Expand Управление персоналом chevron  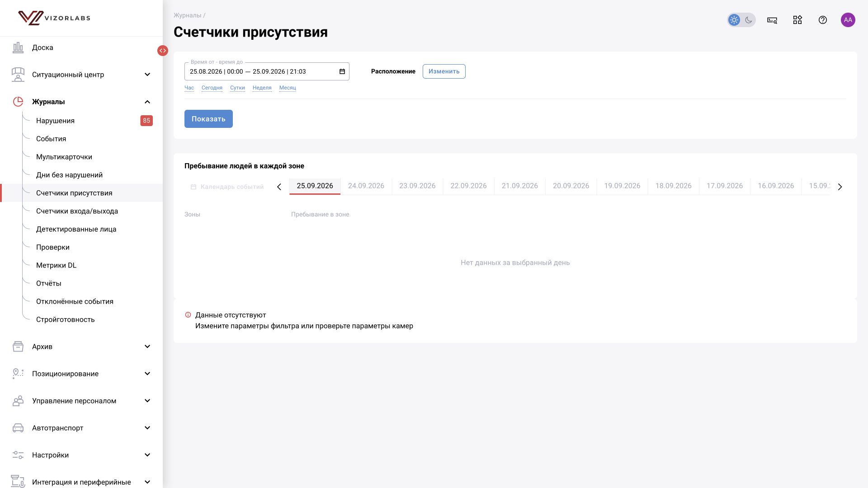click(x=147, y=401)
